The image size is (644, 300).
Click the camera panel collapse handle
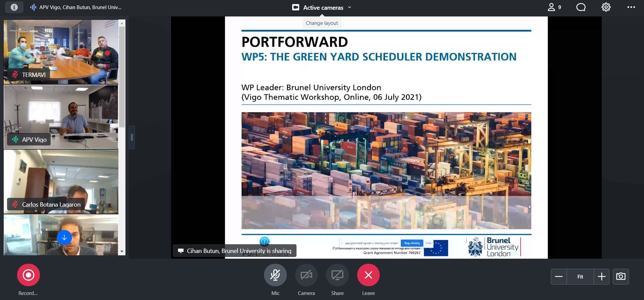pyautogui.click(x=132, y=137)
